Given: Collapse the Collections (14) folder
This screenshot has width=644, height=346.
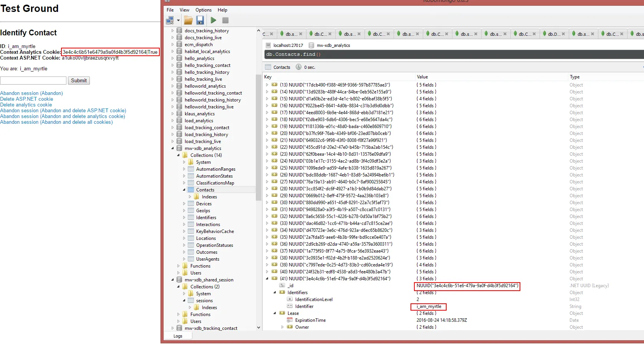Looking at the screenshot, I should (x=178, y=155).
